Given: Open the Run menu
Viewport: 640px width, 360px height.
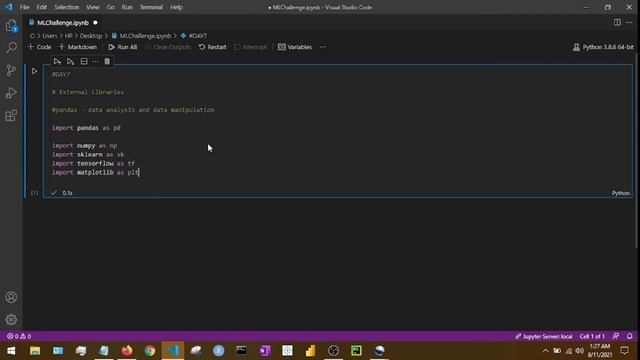Looking at the screenshot, I should tap(127, 7).
